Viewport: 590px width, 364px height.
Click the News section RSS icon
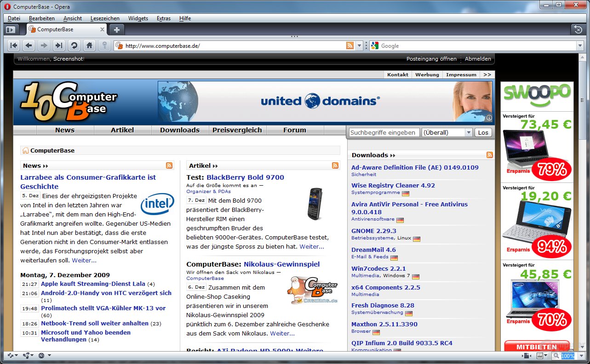point(169,165)
